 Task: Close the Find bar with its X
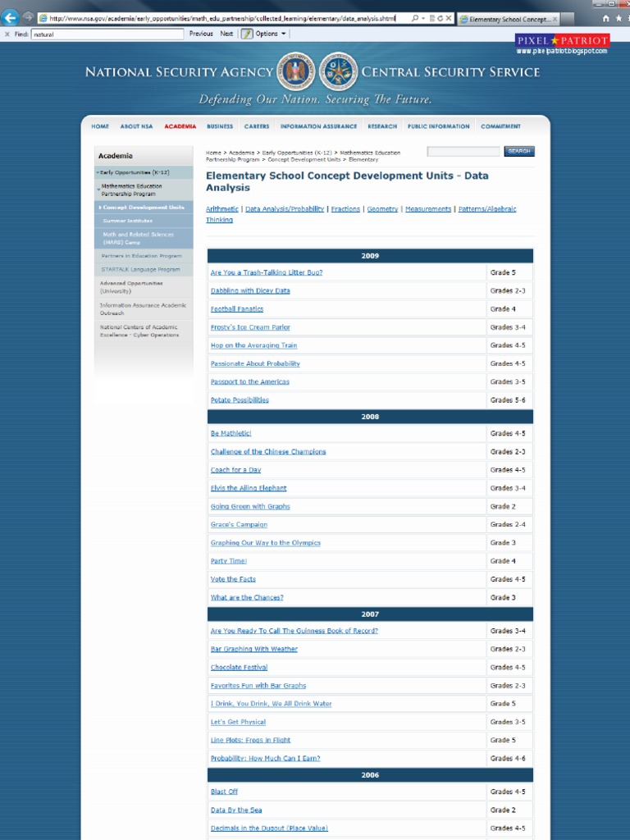click(x=7, y=34)
